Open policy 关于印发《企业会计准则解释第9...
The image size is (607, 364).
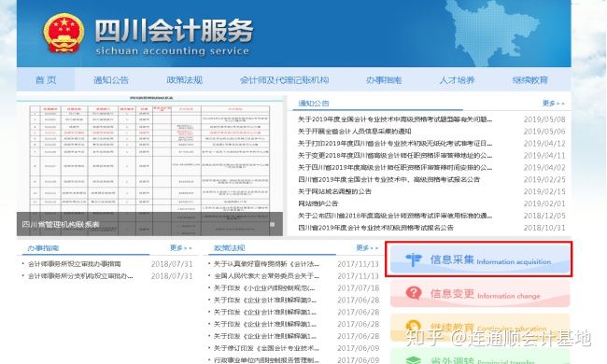click(x=265, y=300)
